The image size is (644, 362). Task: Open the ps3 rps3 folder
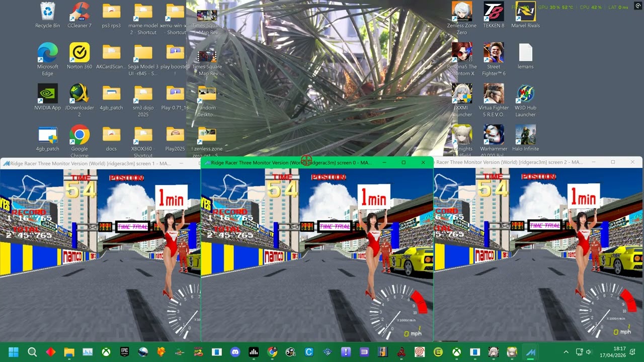click(x=111, y=15)
